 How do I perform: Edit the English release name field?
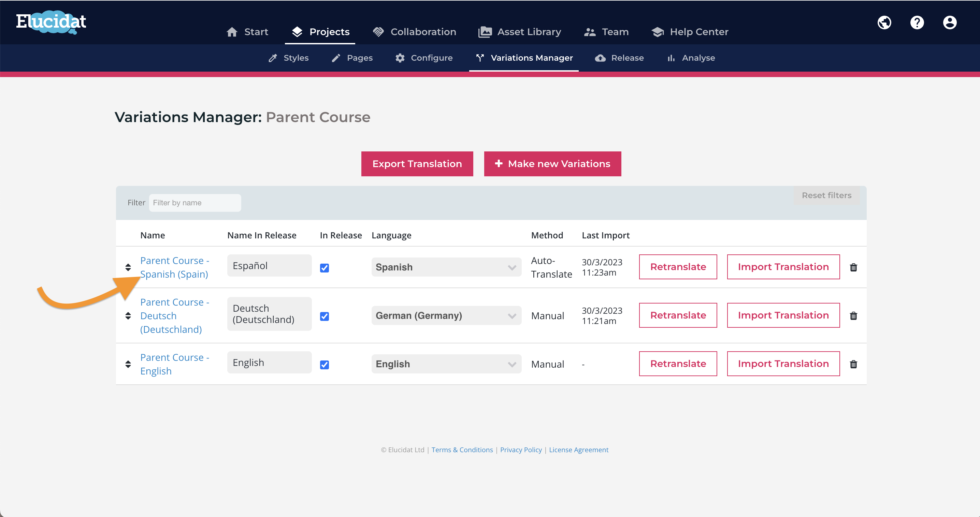[269, 363]
